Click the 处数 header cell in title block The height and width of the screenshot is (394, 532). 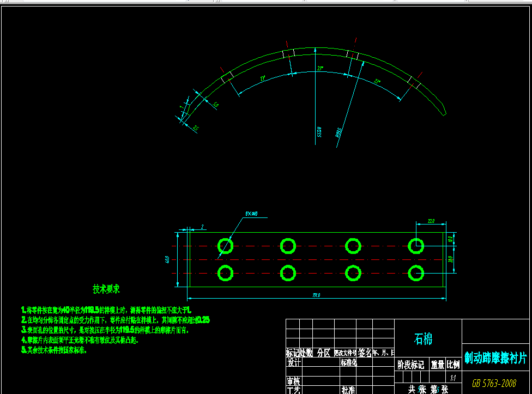[306, 353]
